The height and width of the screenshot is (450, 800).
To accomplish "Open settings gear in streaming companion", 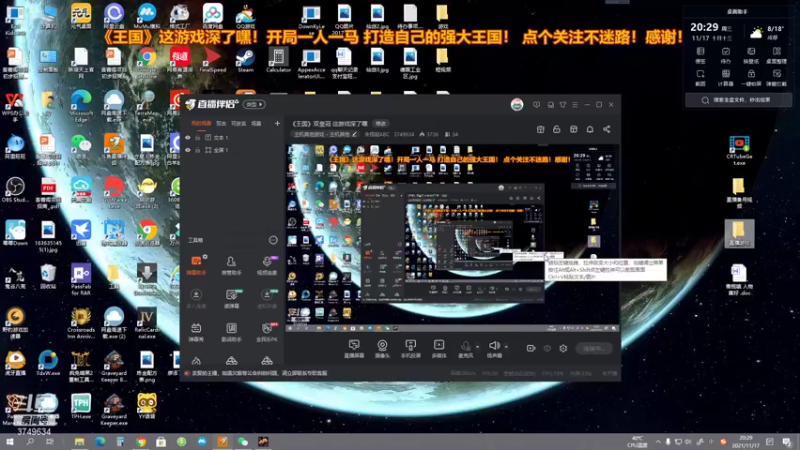I will point(563,348).
